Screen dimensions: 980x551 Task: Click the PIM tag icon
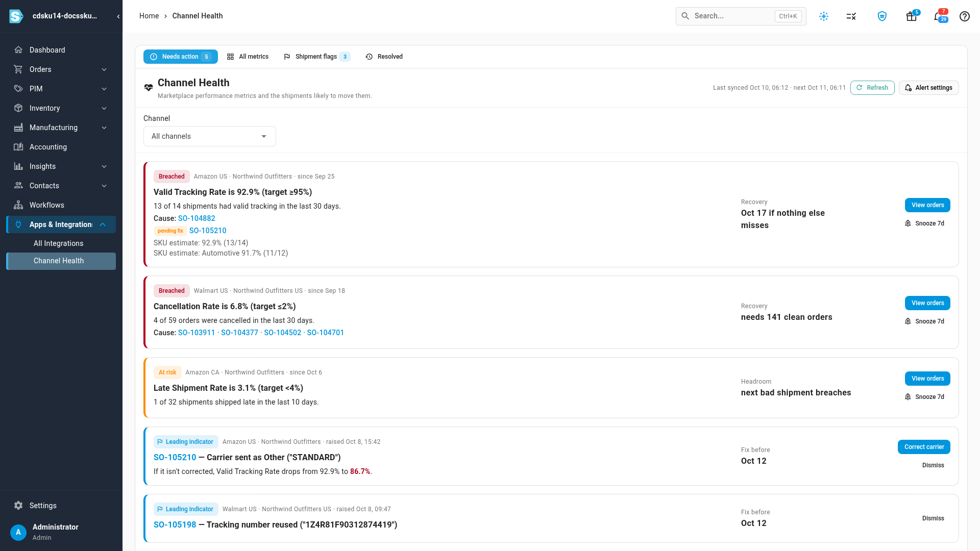coord(18,89)
